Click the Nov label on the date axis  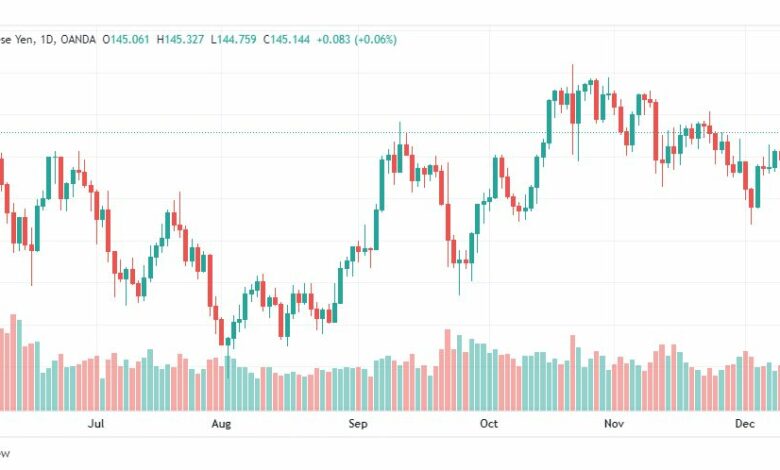point(614,424)
